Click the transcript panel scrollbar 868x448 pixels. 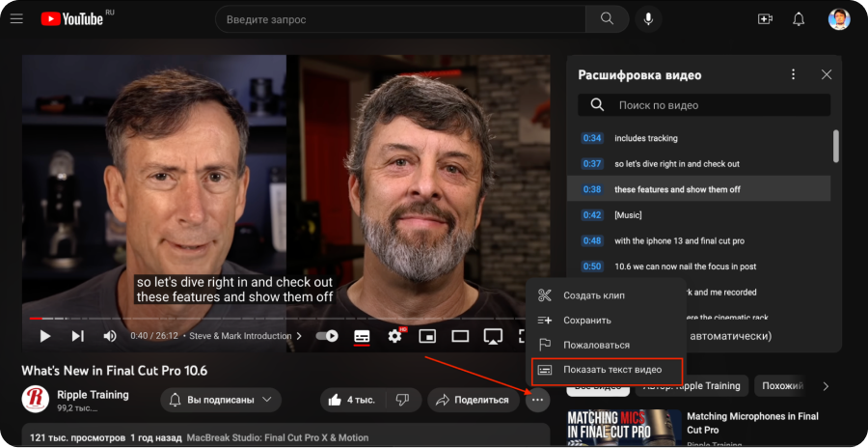pyautogui.click(x=836, y=147)
